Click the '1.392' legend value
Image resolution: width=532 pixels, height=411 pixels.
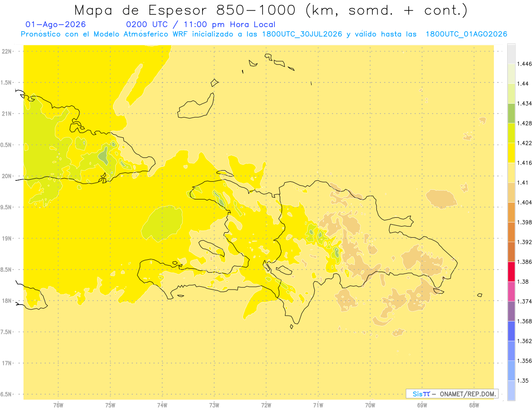tap(524, 242)
